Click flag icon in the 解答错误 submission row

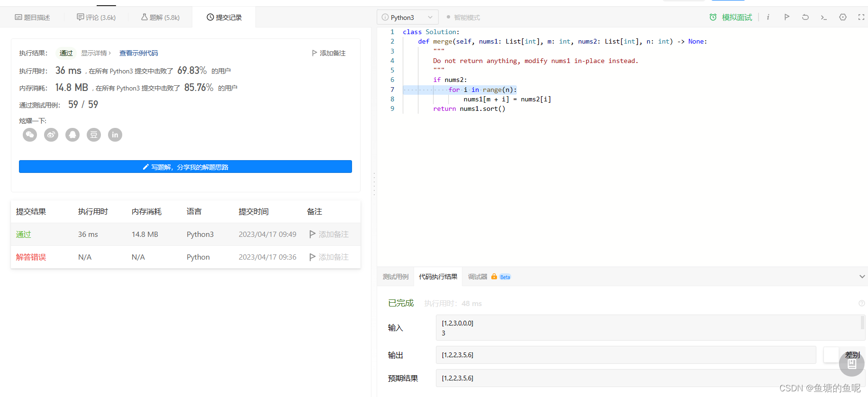point(313,257)
